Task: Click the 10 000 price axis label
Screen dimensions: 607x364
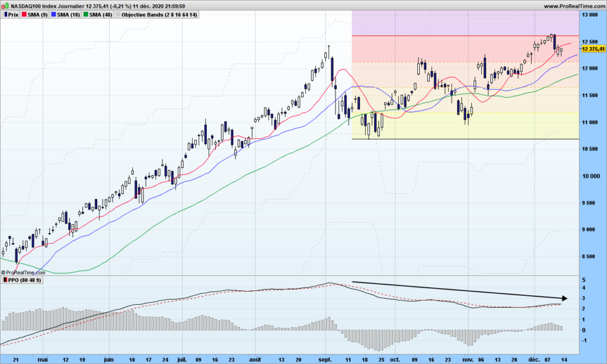Action: [591, 176]
